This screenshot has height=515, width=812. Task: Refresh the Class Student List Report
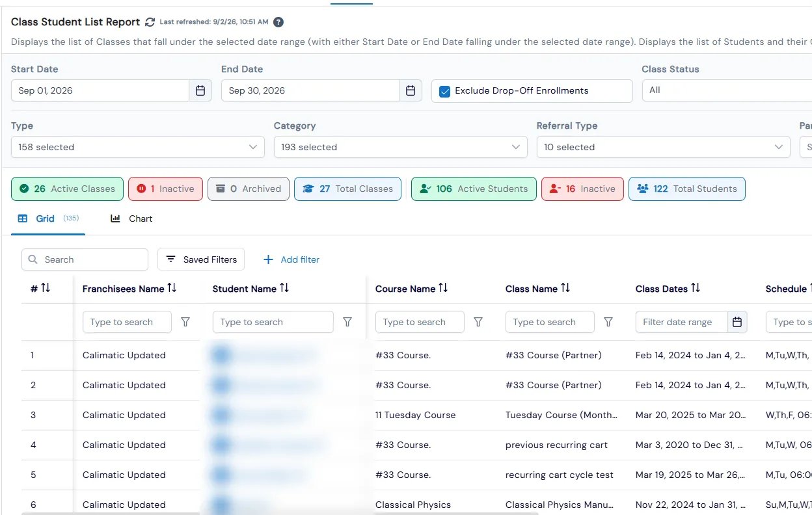pos(150,22)
